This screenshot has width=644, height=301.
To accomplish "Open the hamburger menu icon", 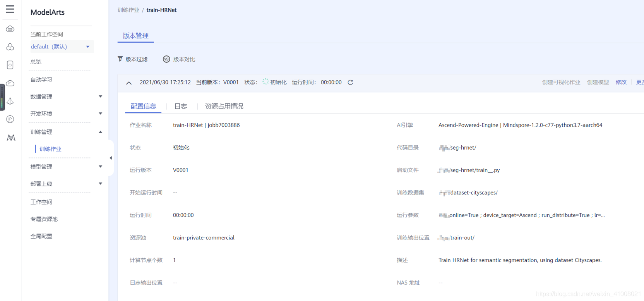I will pos(10,9).
